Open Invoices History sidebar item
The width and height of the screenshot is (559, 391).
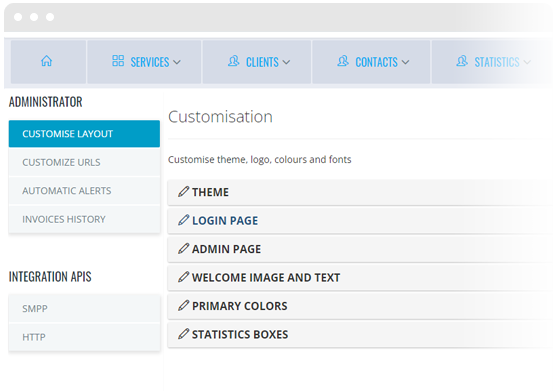84,219
